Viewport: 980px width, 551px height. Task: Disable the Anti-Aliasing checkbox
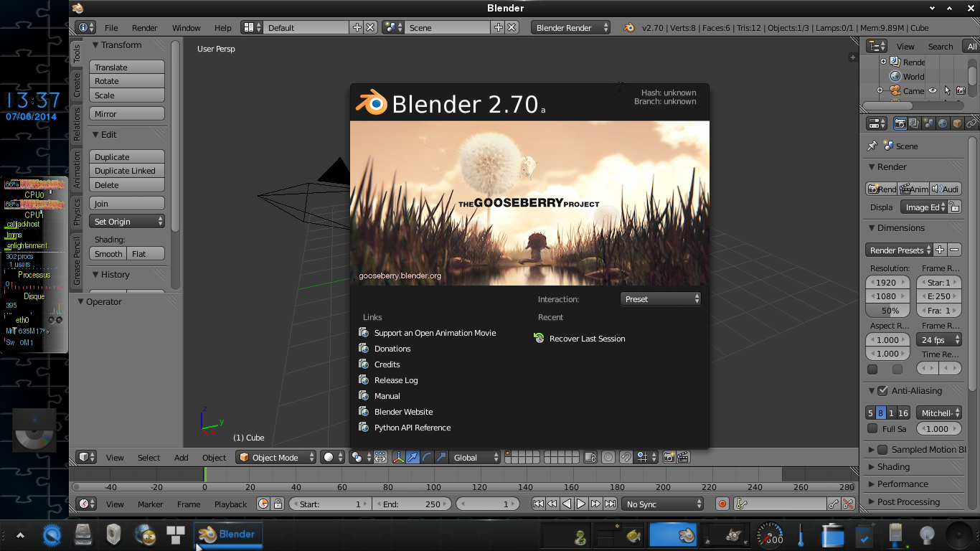pos(882,390)
